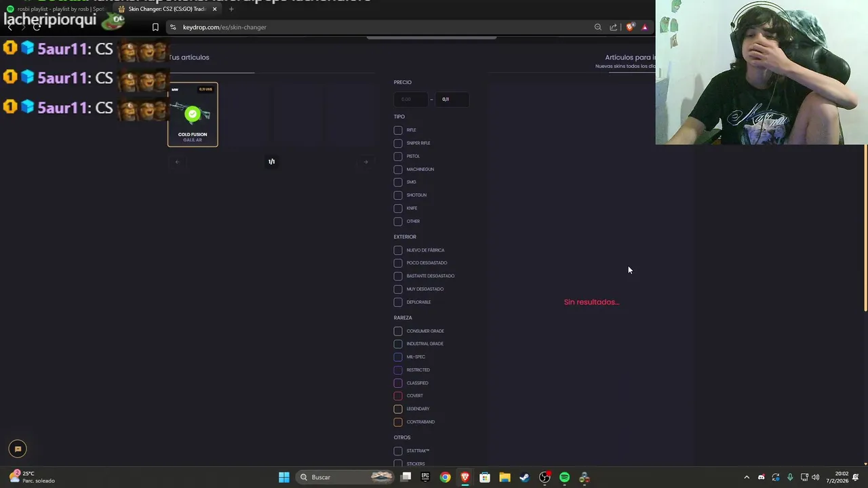The width and height of the screenshot is (868, 488).
Task: Open Steam from the taskbar
Action: 524,477
